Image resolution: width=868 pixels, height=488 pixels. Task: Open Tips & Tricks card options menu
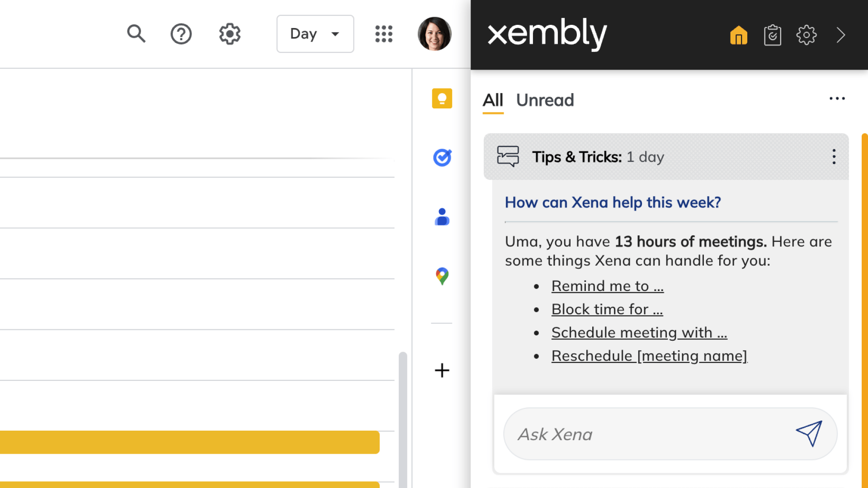[834, 157]
